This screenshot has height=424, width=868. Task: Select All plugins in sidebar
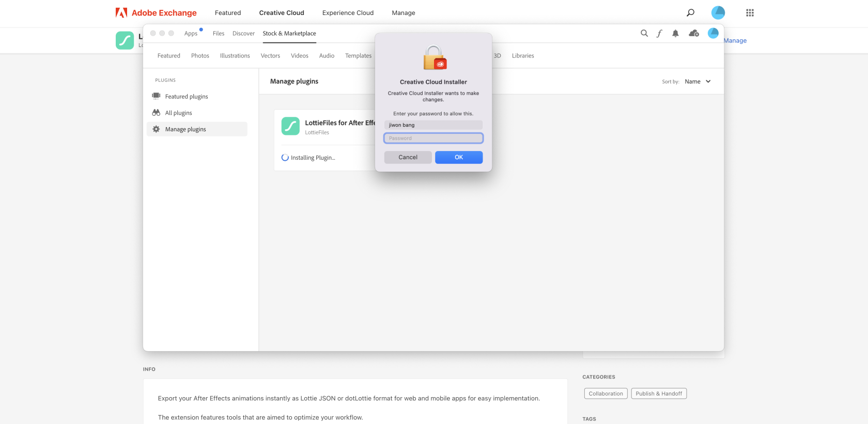click(197, 113)
